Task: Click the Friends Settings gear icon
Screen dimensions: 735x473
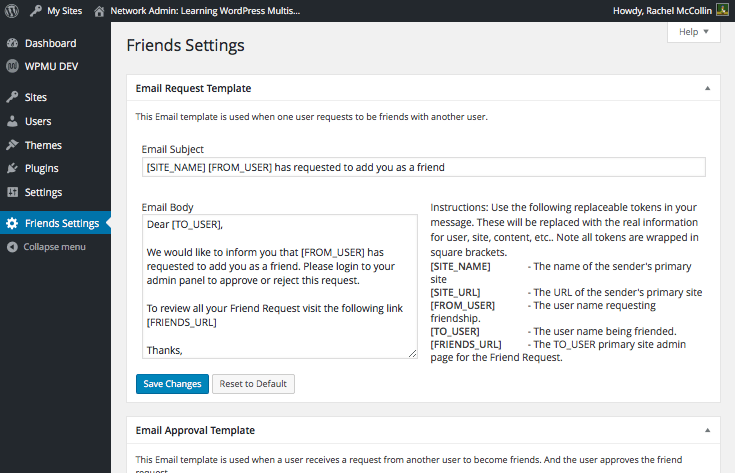Action: pyautogui.click(x=13, y=223)
